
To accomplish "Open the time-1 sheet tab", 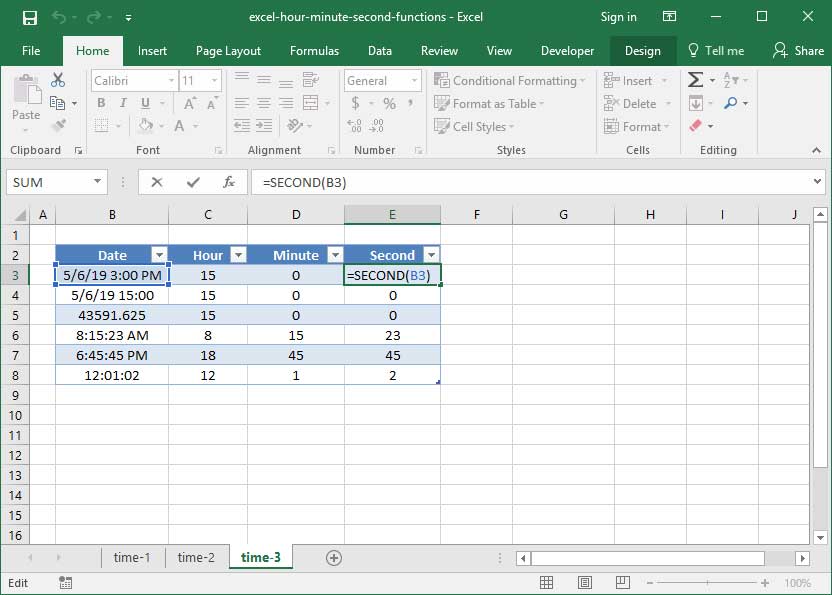I will (x=133, y=559).
